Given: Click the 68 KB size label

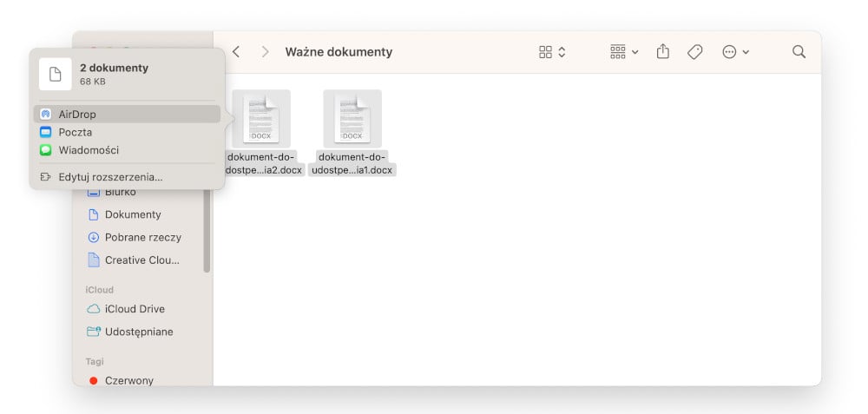Looking at the screenshot, I should (x=93, y=82).
